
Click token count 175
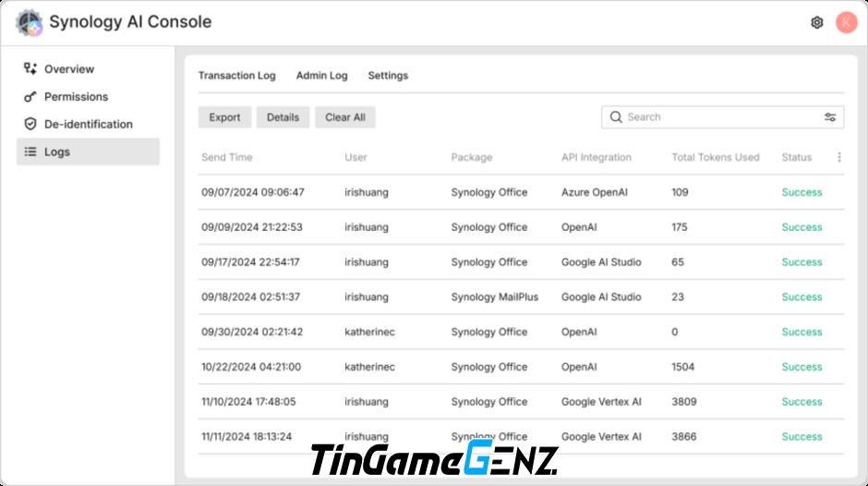point(680,227)
